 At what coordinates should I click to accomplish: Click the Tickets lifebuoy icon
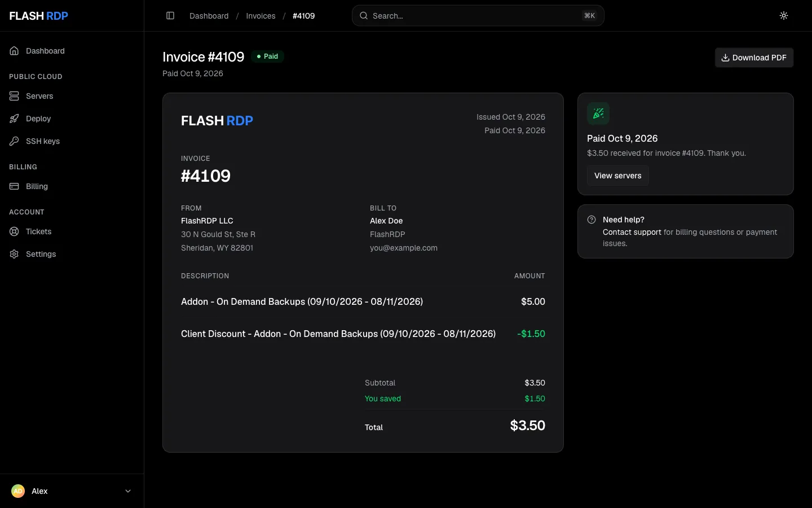[x=14, y=231]
